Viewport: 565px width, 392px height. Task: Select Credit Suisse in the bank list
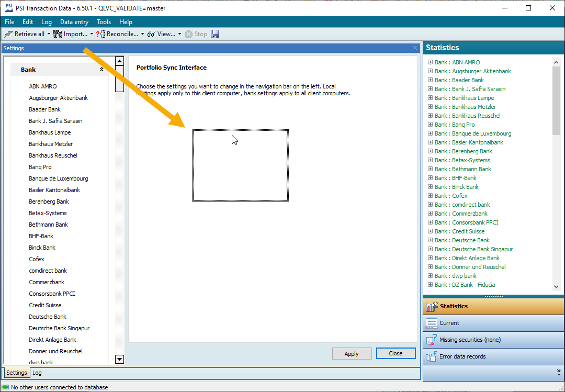tap(45, 305)
